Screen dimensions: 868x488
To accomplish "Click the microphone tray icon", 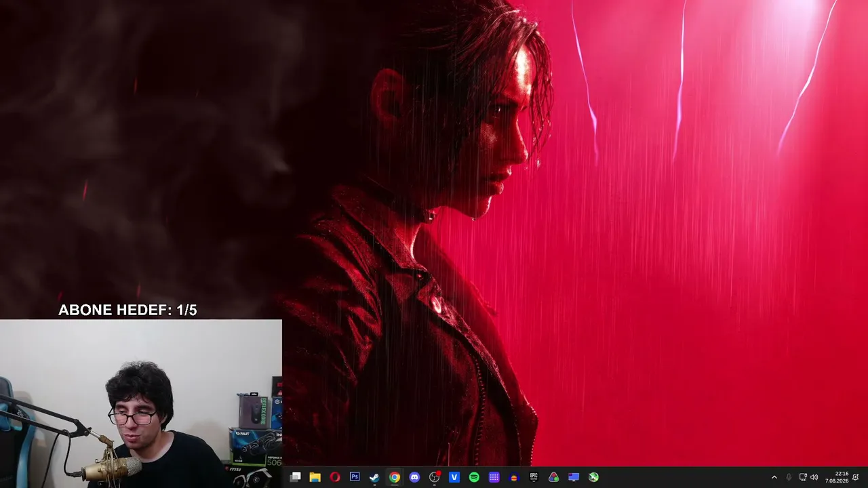I will 789,477.
